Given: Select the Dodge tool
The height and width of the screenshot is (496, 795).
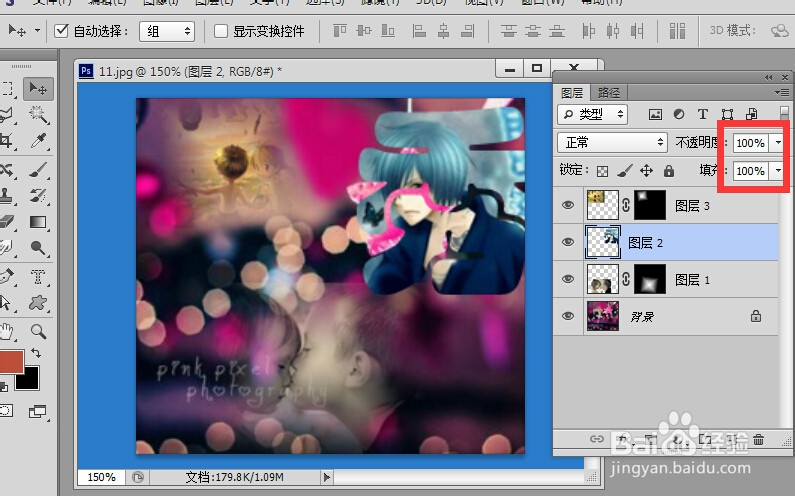Looking at the screenshot, I should (x=38, y=248).
